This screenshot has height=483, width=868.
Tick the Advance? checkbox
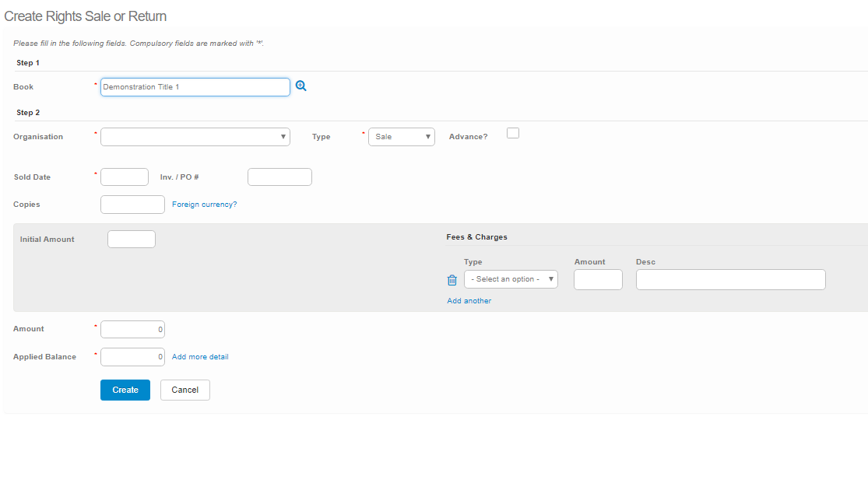point(512,133)
